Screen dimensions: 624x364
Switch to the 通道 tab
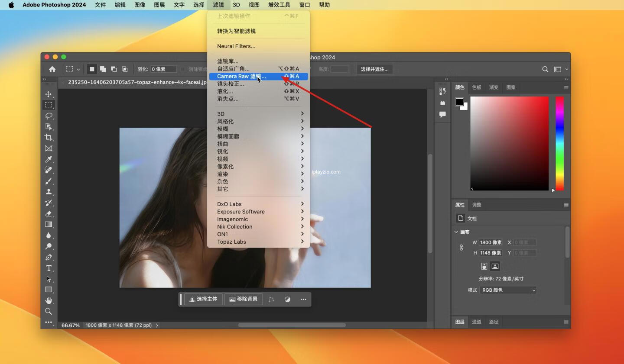tap(477, 322)
